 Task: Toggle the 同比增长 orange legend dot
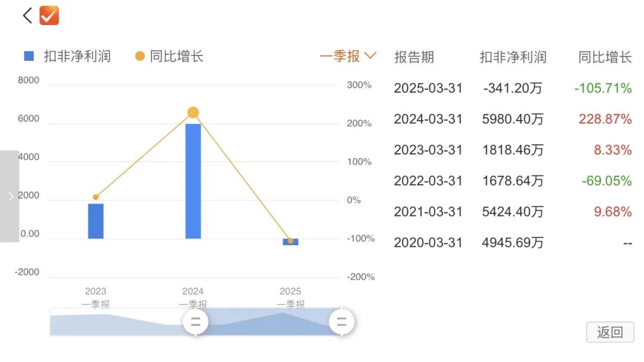[x=140, y=56]
